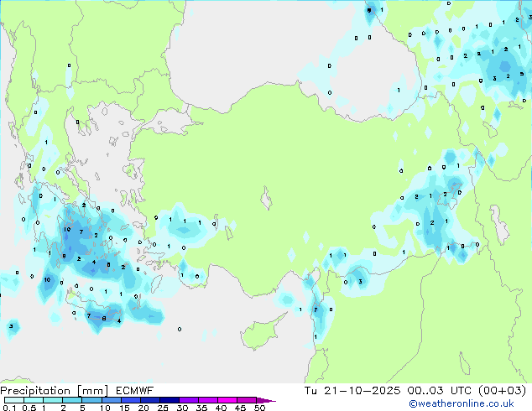The width and height of the screenshot is (532, 411).
Task: Select the 2–5 mm legend swatch
Action: [x=72, y=400]
